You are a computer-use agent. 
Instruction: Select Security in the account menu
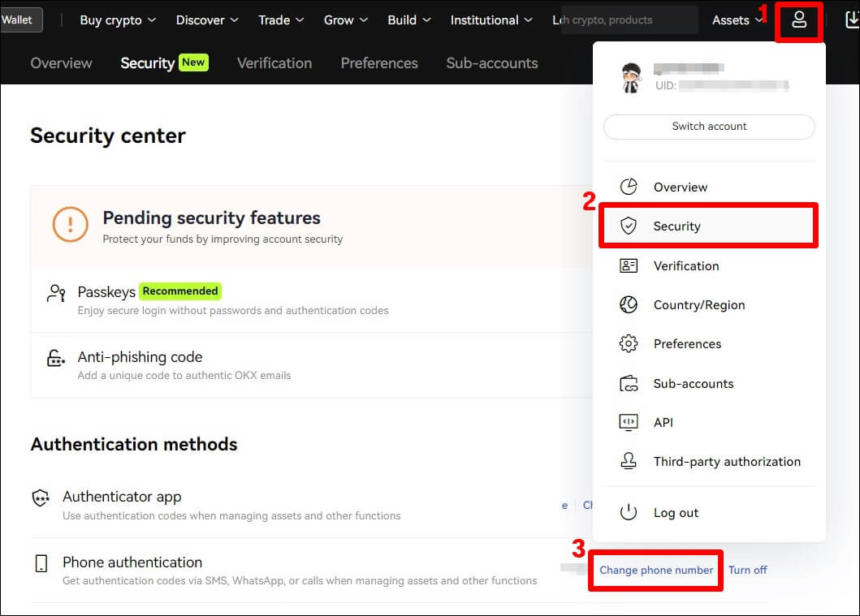[709, 226]
